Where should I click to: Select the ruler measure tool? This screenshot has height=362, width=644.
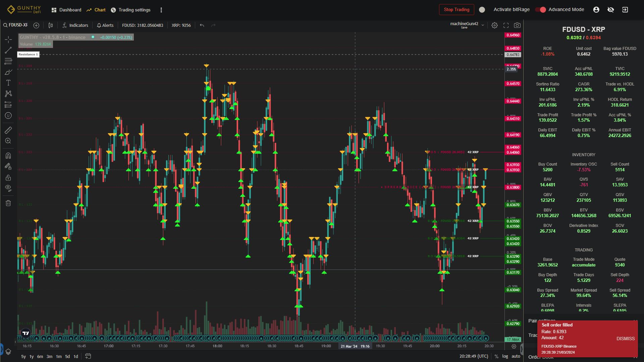coord(8,130)
